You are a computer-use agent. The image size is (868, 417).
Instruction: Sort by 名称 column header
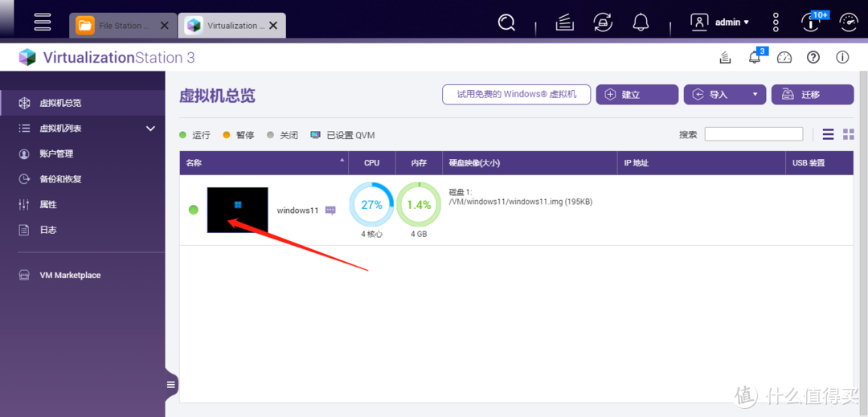tap(264, 163)
